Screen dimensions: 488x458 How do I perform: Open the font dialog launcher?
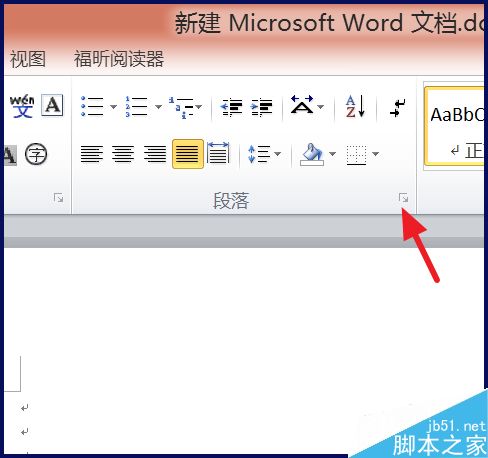[x=58, y=198]
